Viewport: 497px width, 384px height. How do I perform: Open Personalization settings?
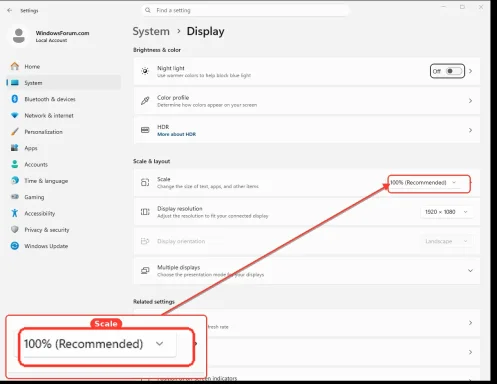63,132
